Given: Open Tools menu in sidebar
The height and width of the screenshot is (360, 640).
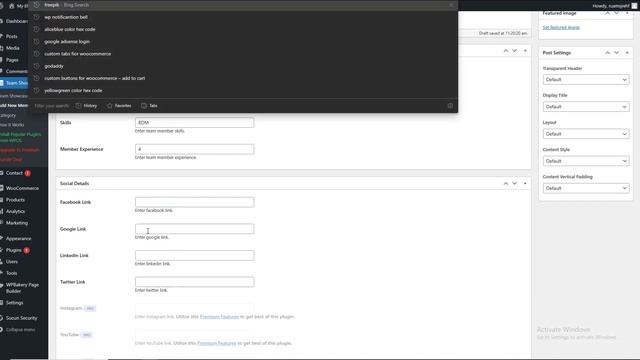Looking at the screenshot, I should point(11,273).
